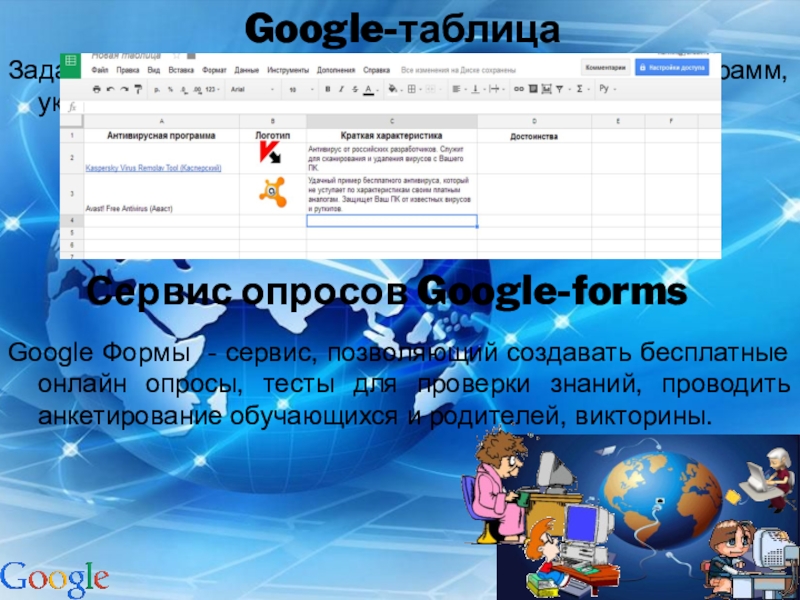Screen dimensions: 800x600
Task: Toggle bold formatting
Action: [328, 89]
